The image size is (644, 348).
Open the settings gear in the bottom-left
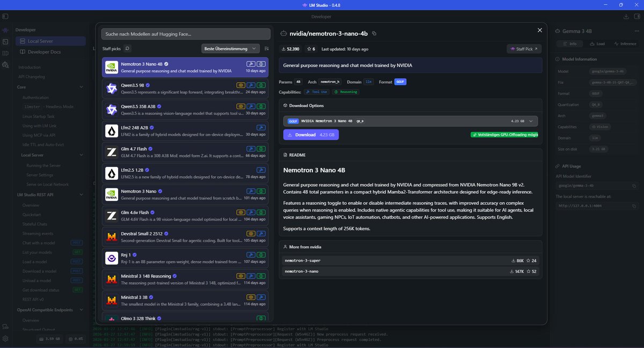(5, 339)
